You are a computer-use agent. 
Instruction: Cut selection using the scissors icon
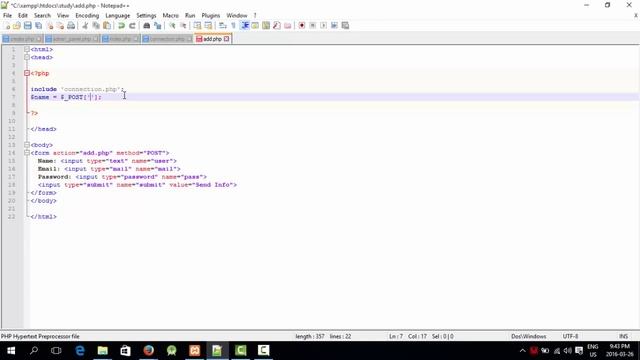point(85,26)
